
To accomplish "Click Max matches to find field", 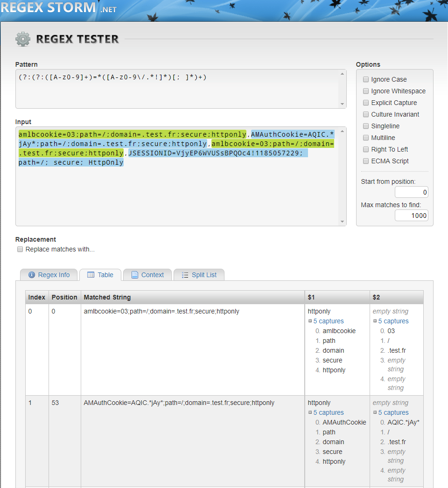I will pyautogui.click(x=411, y=216).
